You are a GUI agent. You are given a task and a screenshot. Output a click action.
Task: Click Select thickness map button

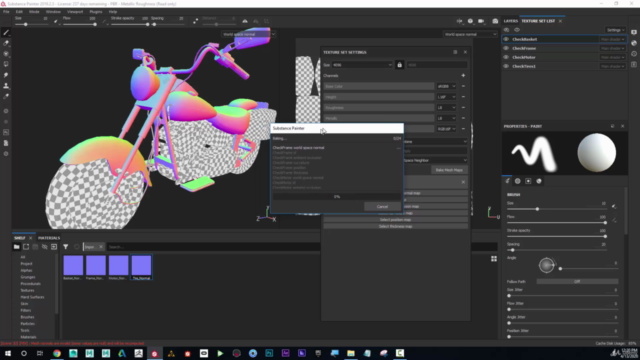click(x=396, y=226)
